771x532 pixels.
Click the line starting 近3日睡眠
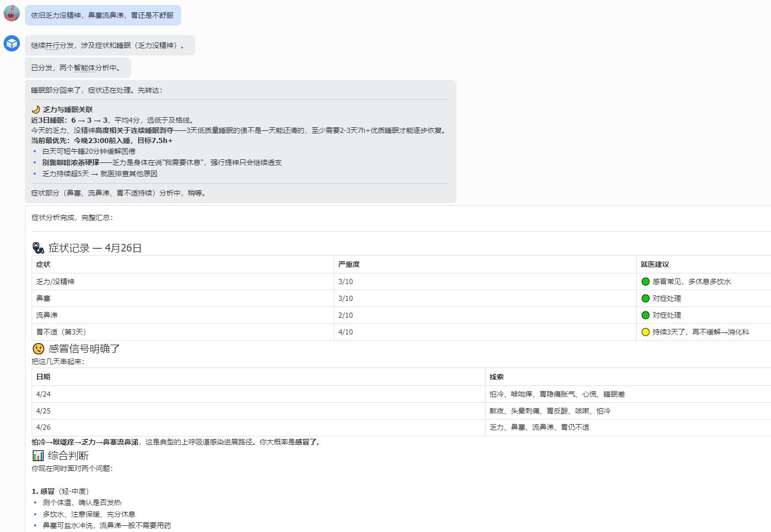point(112,120)
